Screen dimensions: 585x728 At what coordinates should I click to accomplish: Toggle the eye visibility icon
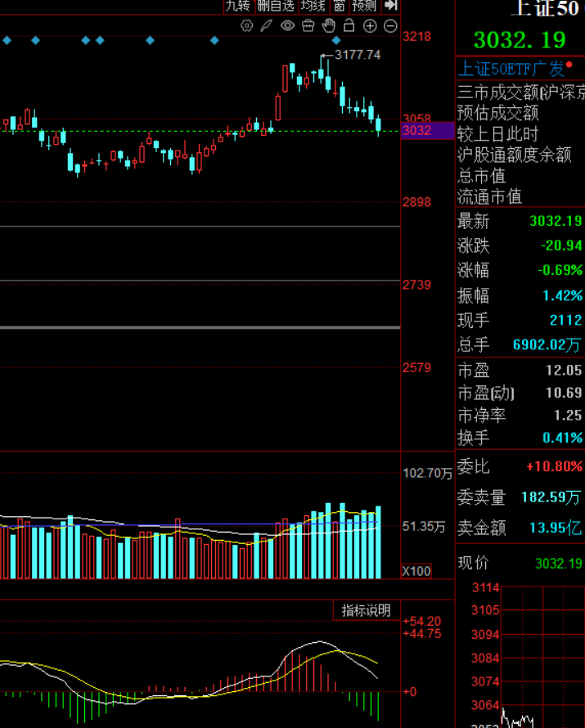pos(287,25)
